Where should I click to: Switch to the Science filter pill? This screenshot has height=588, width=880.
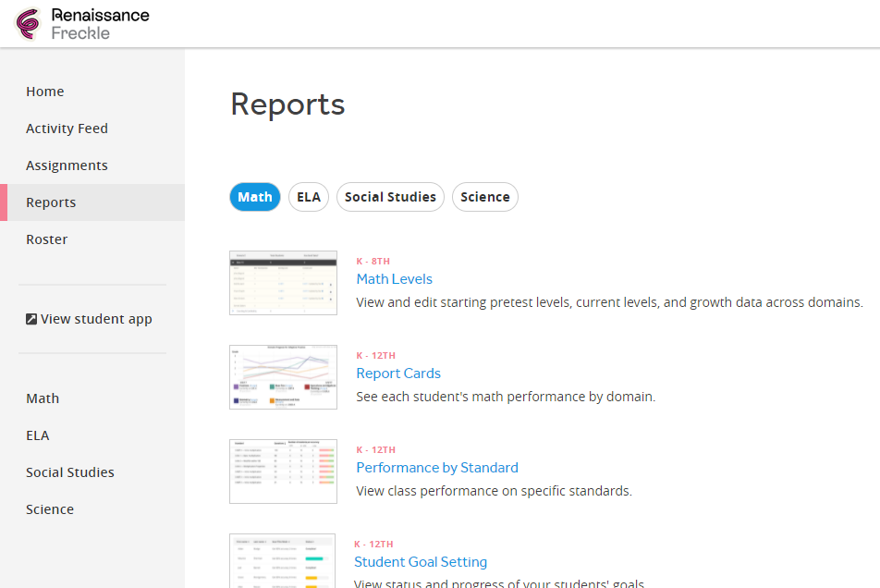(x=485, y=197)
